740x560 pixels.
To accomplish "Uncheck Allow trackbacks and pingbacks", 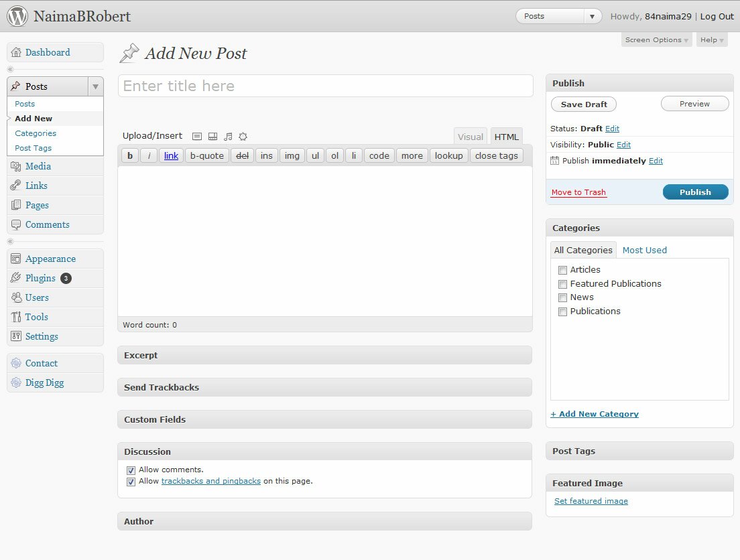I will [131, 482].
